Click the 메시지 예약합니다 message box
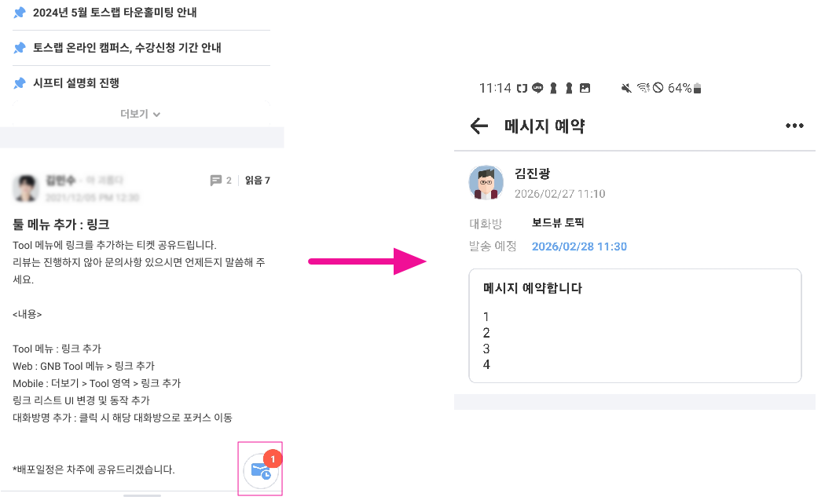The image size is (825, 504). coord(635,326)
